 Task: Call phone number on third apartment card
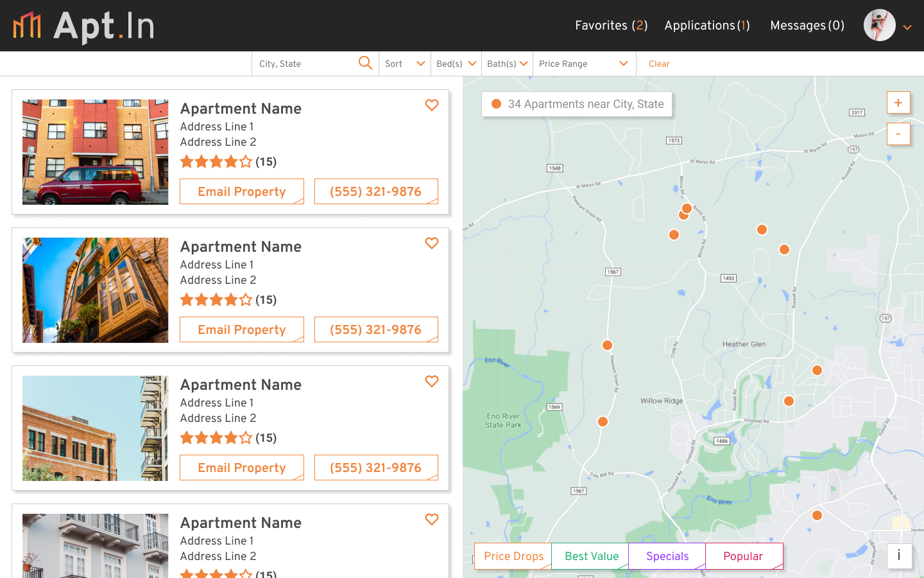tap(376, 468)
